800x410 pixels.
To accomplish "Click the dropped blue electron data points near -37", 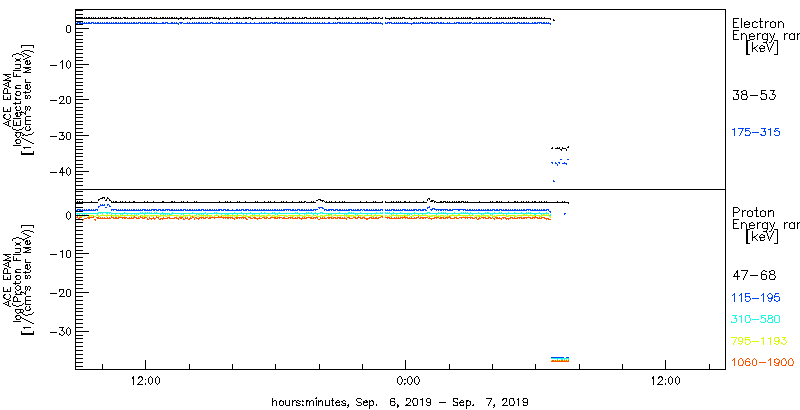I will click(560, 162).
